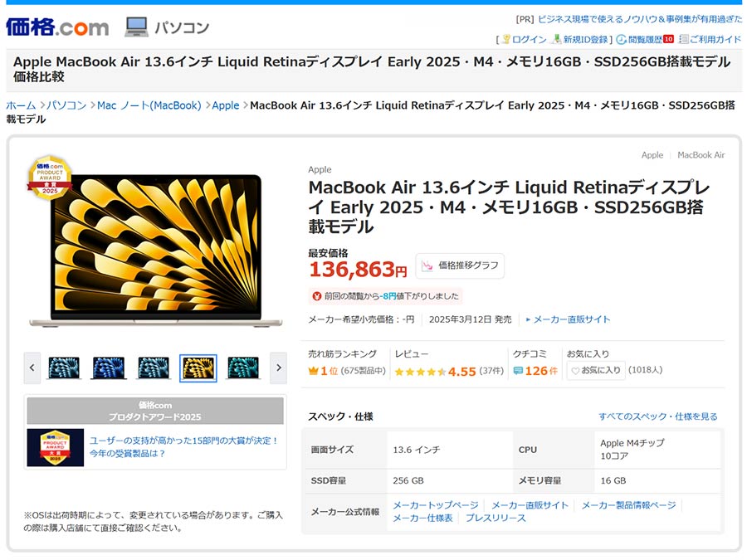Image resolution: width=747 pixels, height=560 pixels.
Task: Select the highlighted gold MacBook thumbnail
Action: tap(198, 368)
